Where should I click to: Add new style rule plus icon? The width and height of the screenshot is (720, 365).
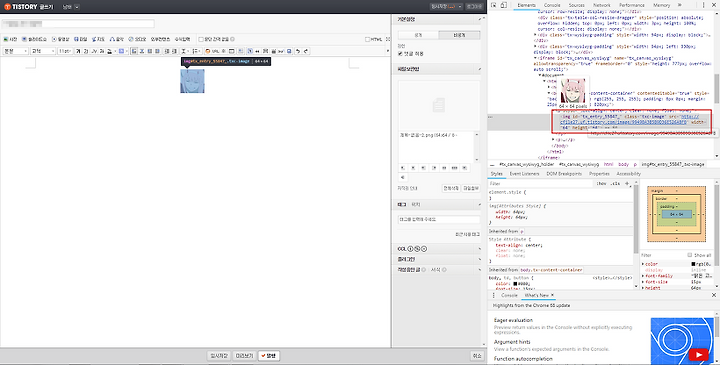click(627, 183)
